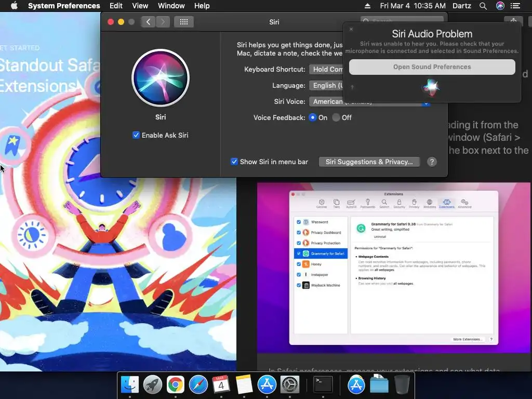This screenshot has width=532, height=399.
Task: Dismiss the Siri Audio Problem popup
Action: (351, 29)
